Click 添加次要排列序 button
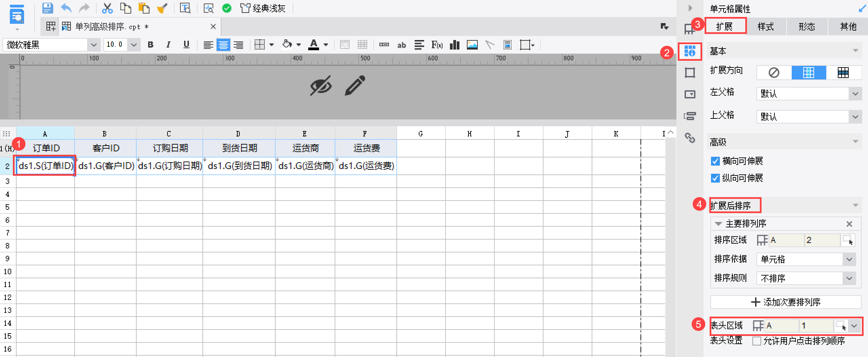This screenshot has width=868, height=357. click(x=786, y=302)
